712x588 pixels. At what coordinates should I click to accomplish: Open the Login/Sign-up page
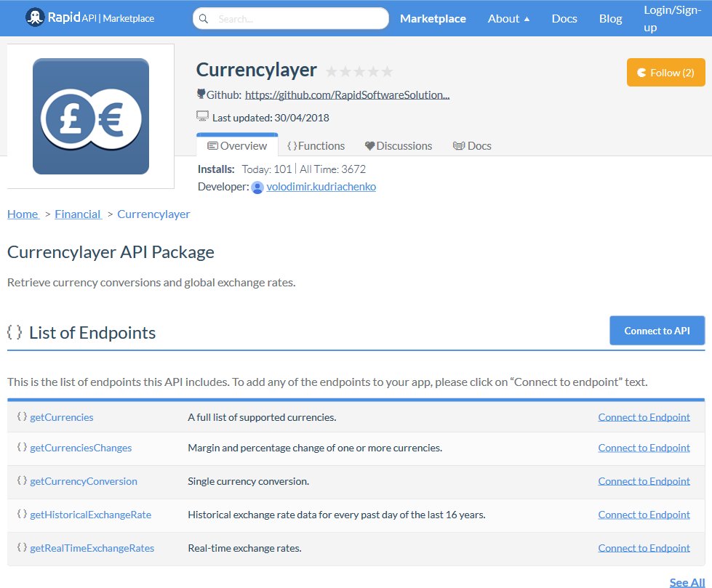pyautogui.click(x=673, y=19)
